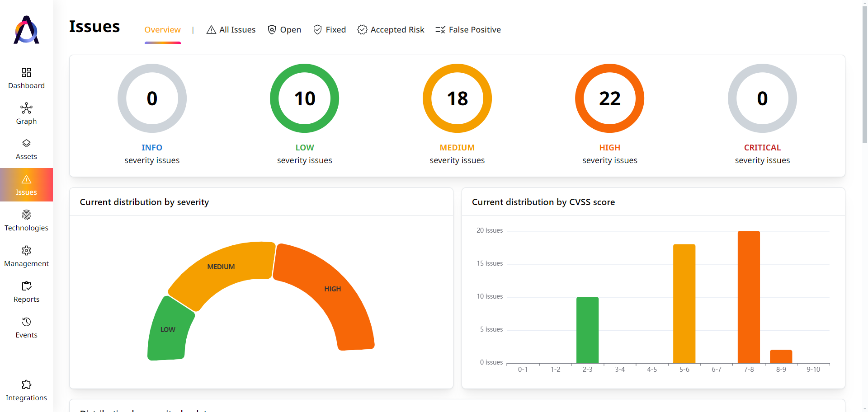The height and width of the screenshot is (412, 868).
Task: Open the Dashboard icon in sidebar
Action: (26, 72)
